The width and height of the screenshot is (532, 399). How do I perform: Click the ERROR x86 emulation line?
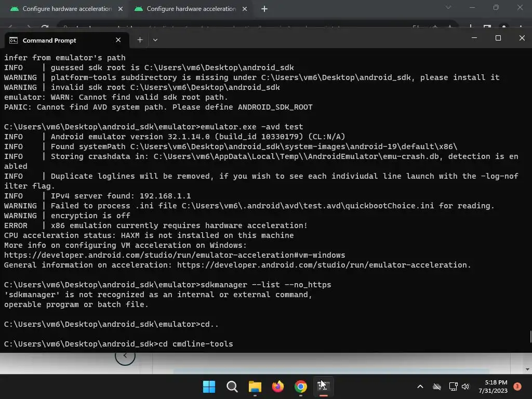point(156,225)
